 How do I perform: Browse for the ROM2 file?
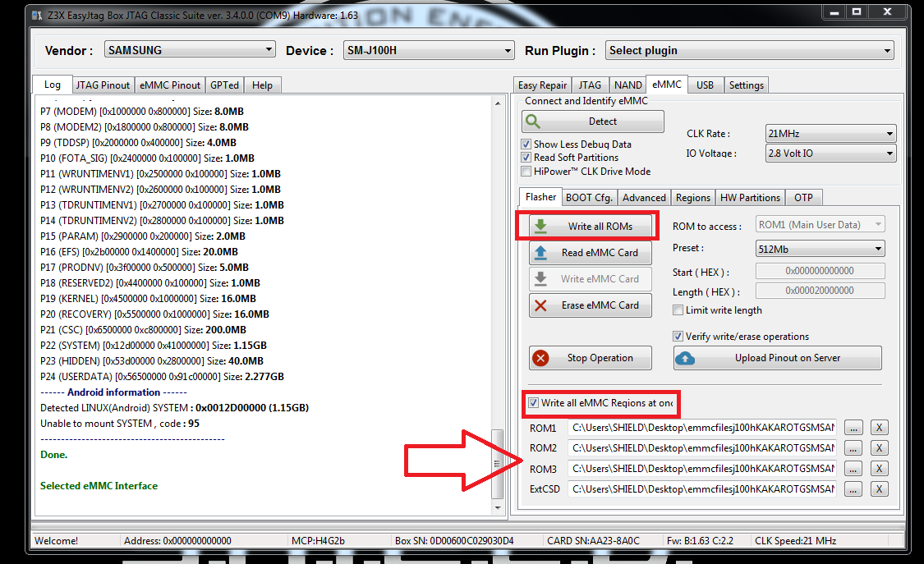coord(853,448)
